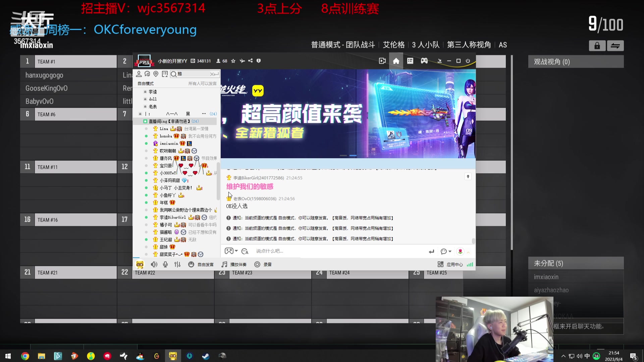Select user honoka in channel list
The width and height of the screenshot is (644, 362).
click(x=166, y=136)
